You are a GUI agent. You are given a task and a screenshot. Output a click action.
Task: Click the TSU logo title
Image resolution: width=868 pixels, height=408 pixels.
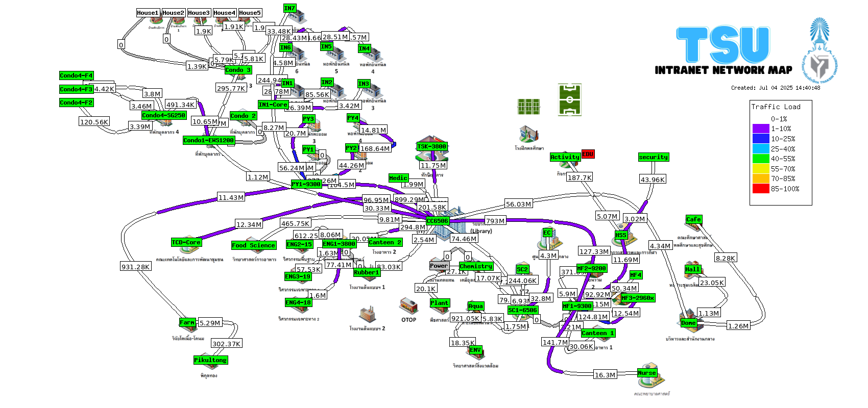click(x=723, y=45)
